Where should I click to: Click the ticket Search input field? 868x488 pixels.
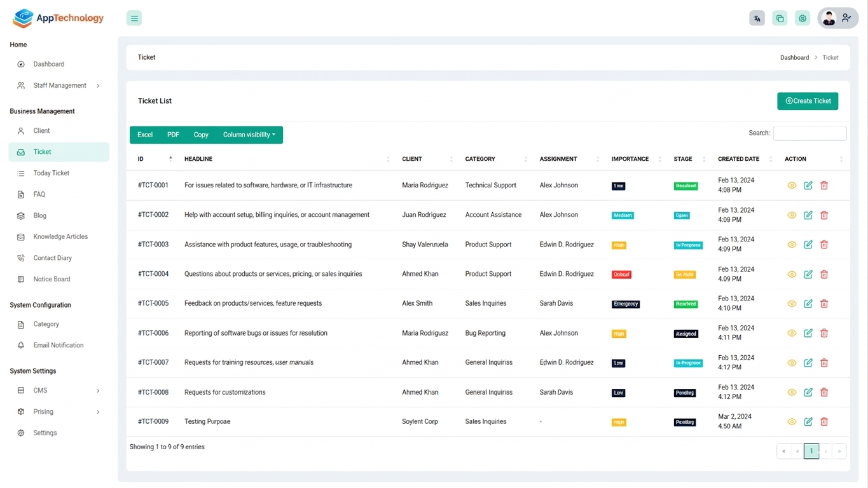click(x=809, y=133)
